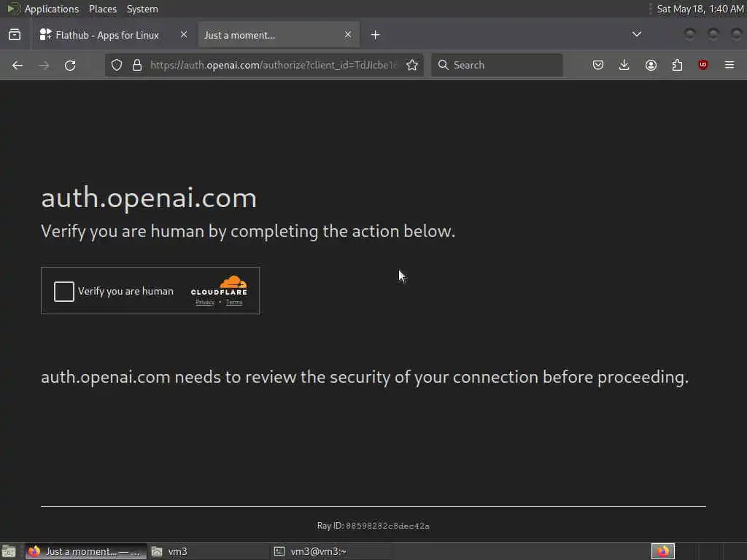This screenshot has width=747, height=560.
Task: Open Cloudflare Terms link
Action: [234, 303]
